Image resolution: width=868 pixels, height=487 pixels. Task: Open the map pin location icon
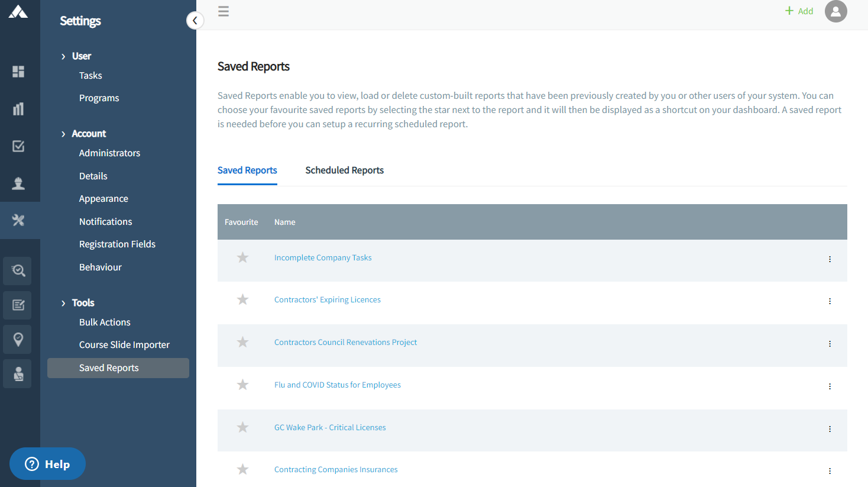tap(18, 340)
